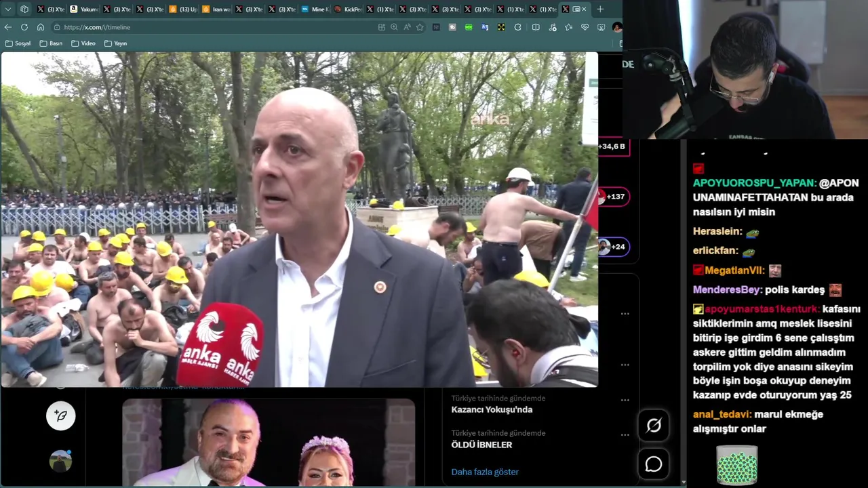Screen dimensions: 868x488
Task: Click the green marble jar widget
Action: (x=737, y=465)
